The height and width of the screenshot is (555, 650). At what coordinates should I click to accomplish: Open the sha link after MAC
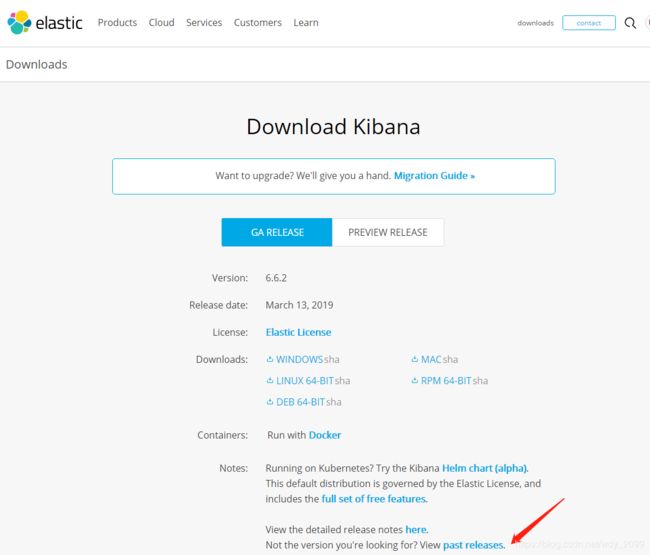coord(450,359)
